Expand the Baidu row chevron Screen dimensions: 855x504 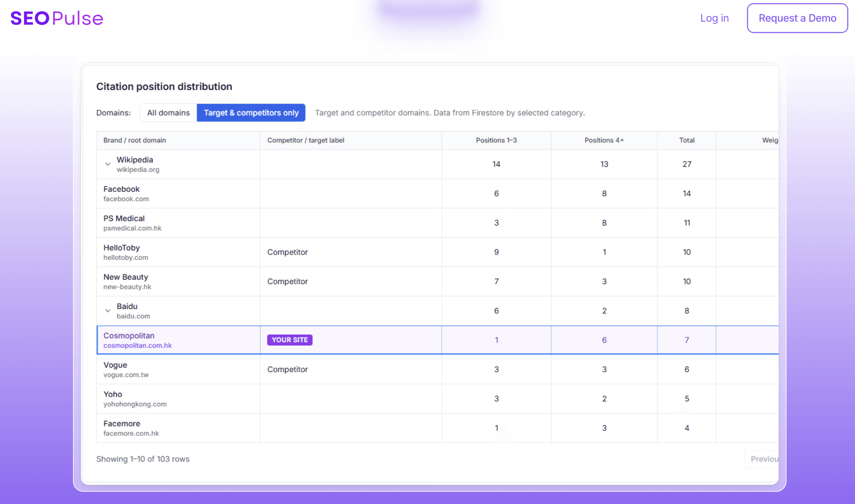tap(108, 311)
